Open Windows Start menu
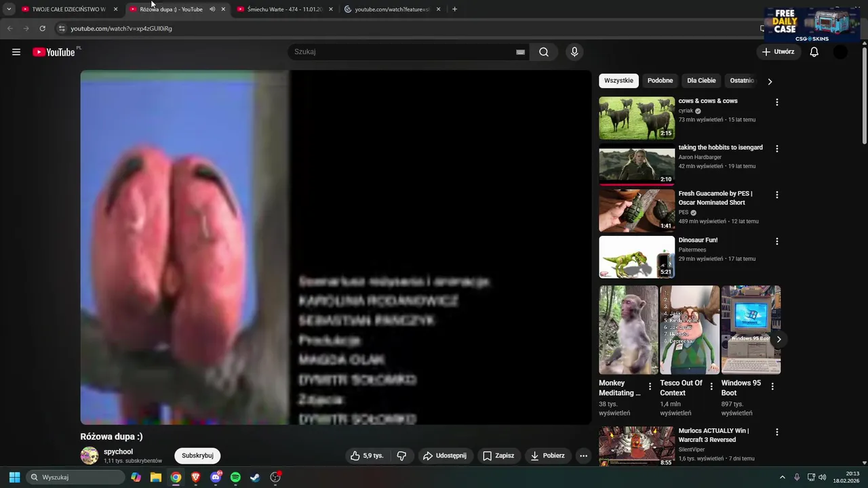This screenshot has width=868, height=488. [x=14, y=477]
